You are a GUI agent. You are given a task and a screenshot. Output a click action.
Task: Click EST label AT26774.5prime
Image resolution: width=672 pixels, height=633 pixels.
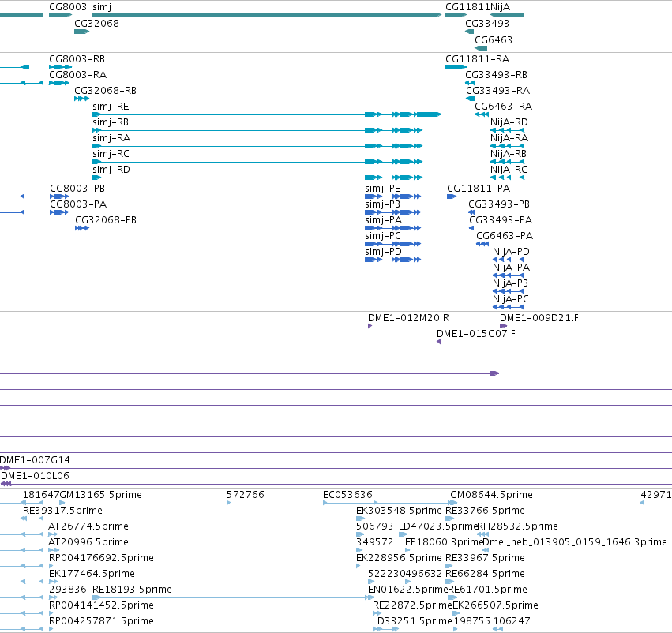click(88, 526)
